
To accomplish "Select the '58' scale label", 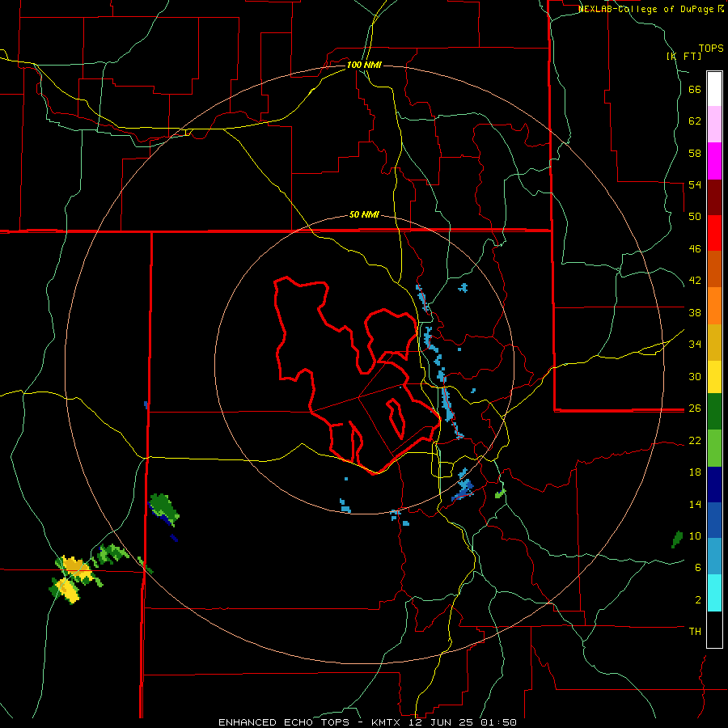I will point(695,153).
